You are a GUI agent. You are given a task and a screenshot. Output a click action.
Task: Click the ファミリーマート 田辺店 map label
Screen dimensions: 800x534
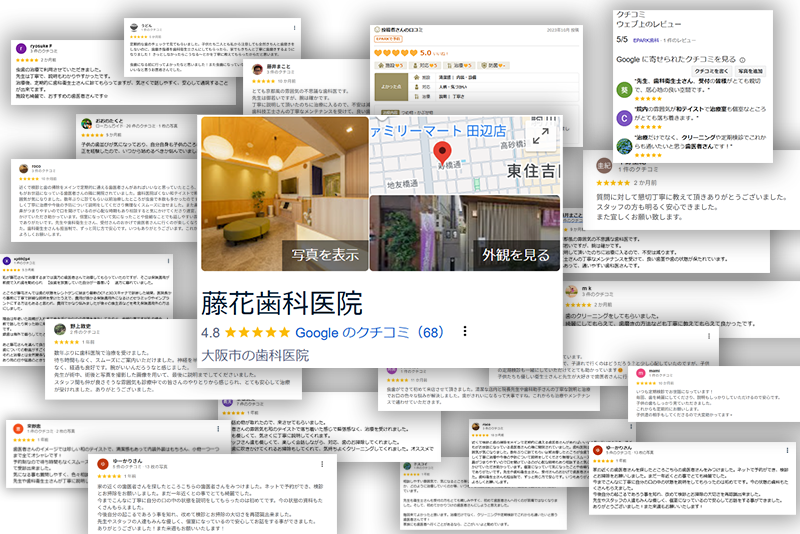438,131
